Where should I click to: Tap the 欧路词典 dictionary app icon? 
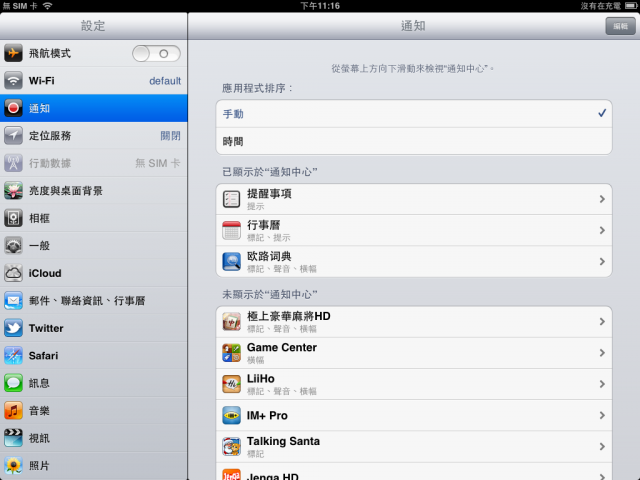click(231, 262)
